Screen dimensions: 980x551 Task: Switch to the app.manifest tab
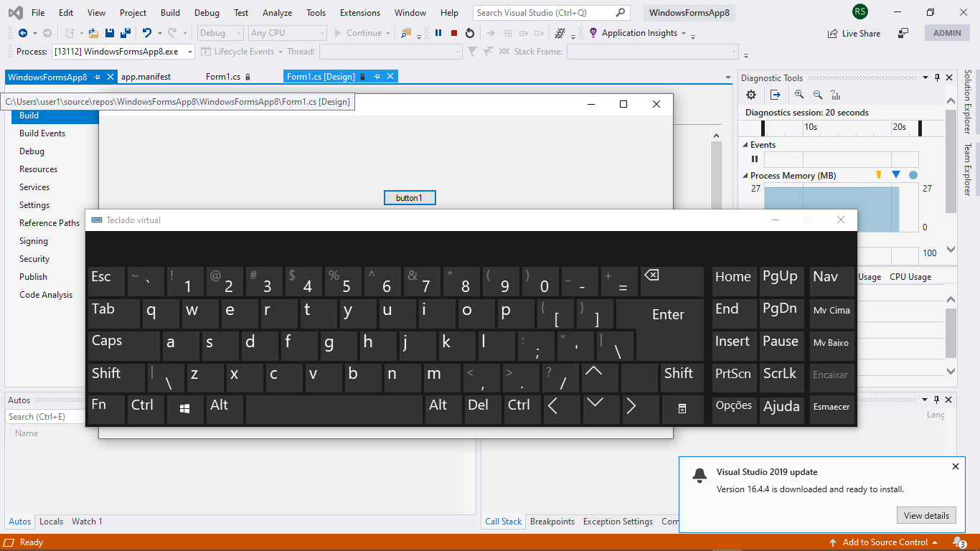pos(146,77)
